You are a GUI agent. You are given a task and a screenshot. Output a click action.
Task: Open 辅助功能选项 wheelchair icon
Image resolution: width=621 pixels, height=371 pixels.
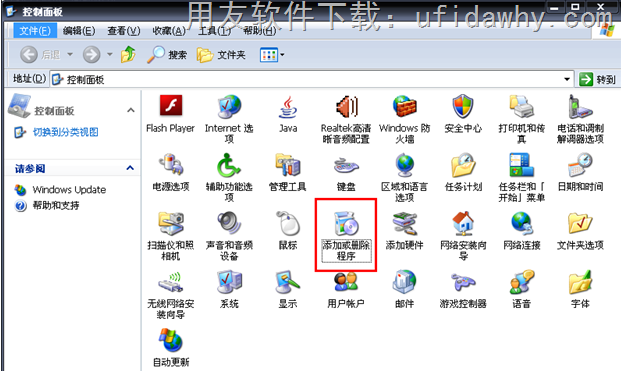[229, 165]
